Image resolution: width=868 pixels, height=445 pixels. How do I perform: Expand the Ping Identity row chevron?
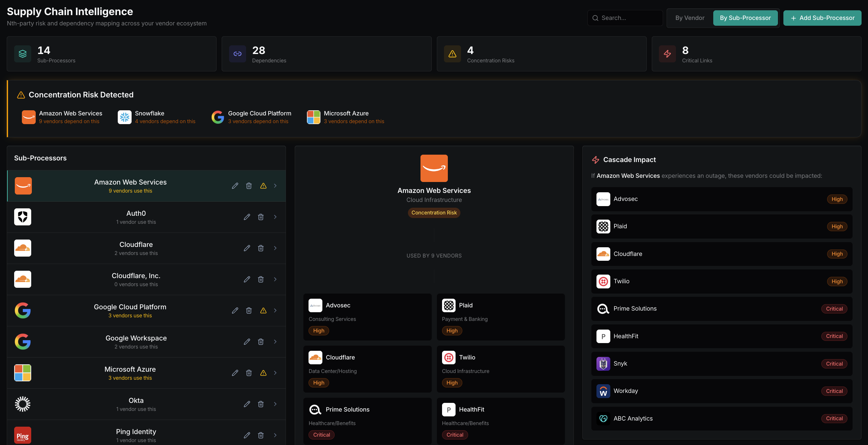(275, 435)
